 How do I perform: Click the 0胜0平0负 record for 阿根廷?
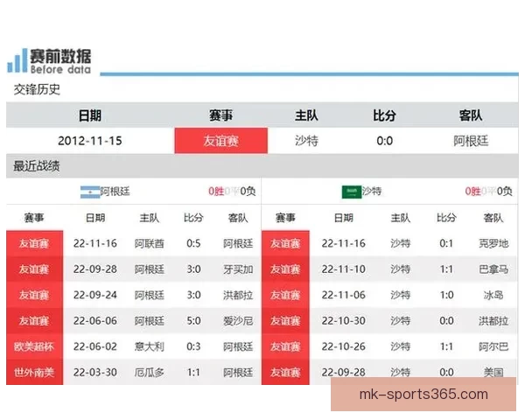coord(232,192)
